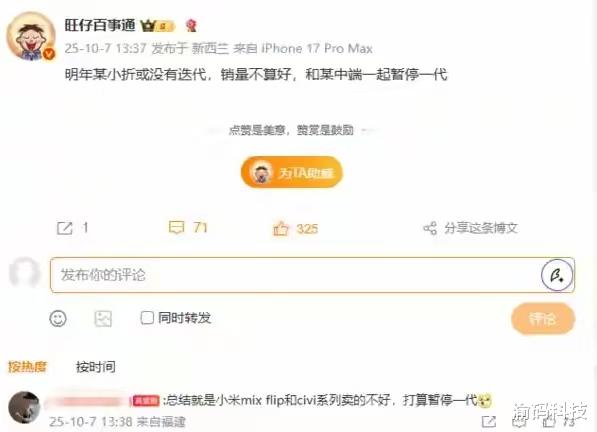Click the red medal badge next to username

[x=191, y=26]
